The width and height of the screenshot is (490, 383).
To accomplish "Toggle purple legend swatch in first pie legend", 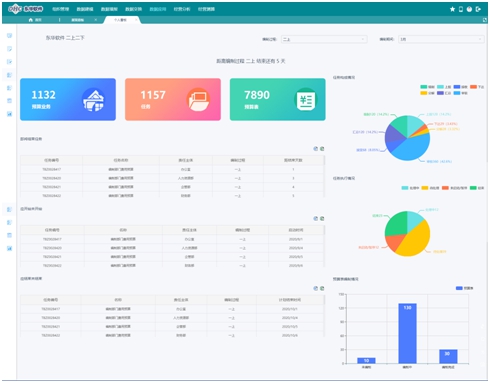I will point(440,93).
